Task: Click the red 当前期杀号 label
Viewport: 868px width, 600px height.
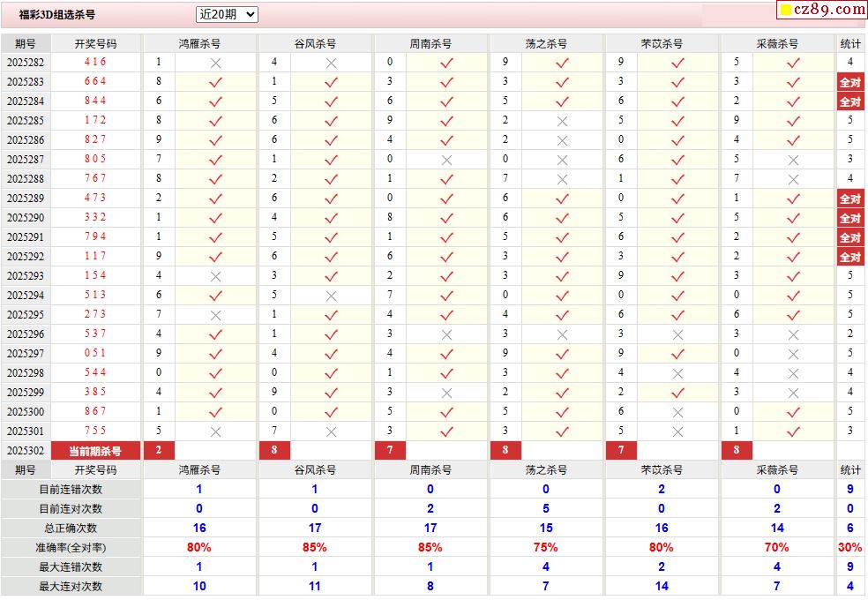Action: pyautogui.click(x=95, y=451)
